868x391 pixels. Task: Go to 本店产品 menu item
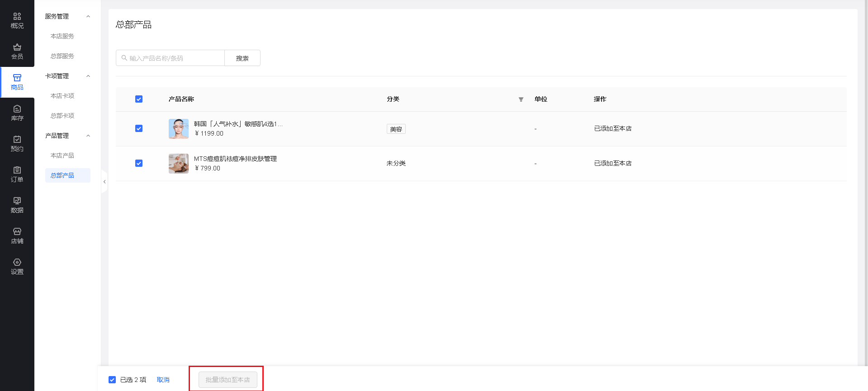(62, 155)
